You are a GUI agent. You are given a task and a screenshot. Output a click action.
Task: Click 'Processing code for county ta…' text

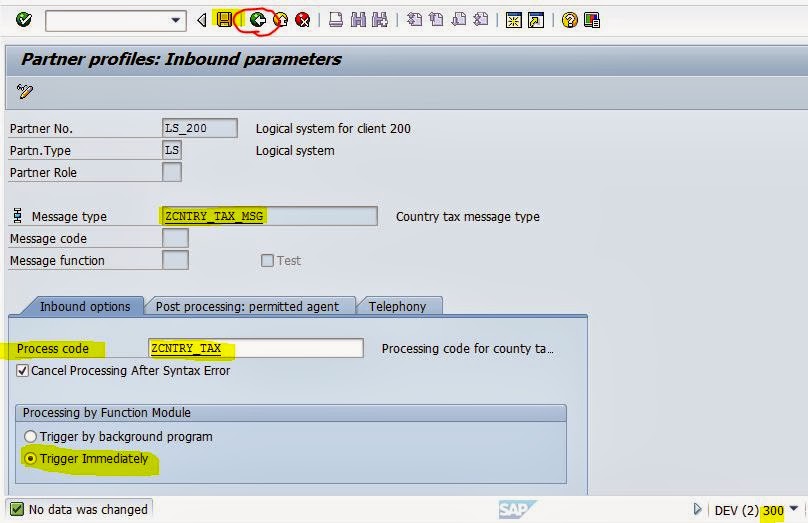[x=467, y=349]
